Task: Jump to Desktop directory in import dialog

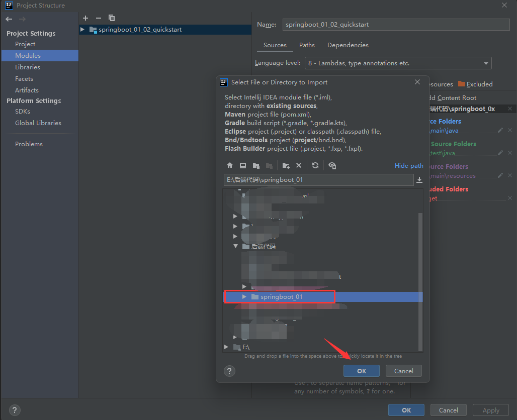Action: point(243,165)
